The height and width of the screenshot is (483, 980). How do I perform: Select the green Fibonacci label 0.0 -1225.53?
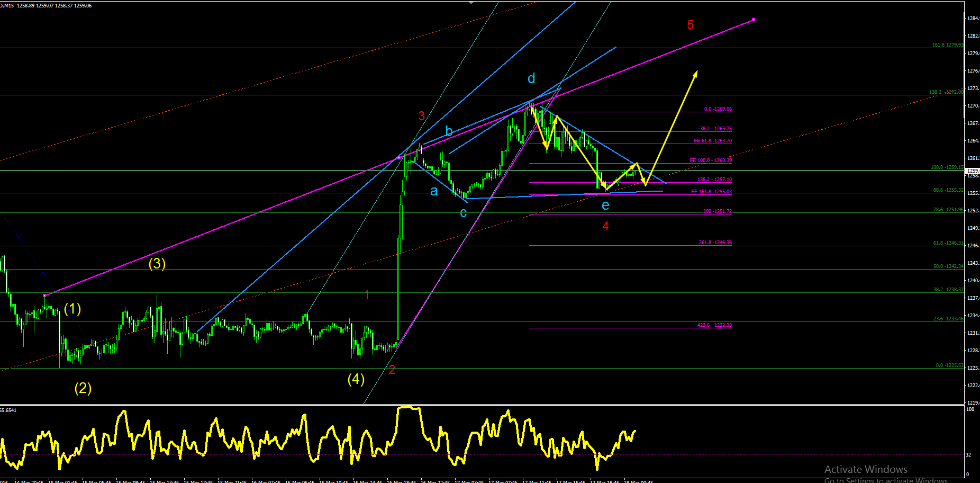click(x=950, y=365)
